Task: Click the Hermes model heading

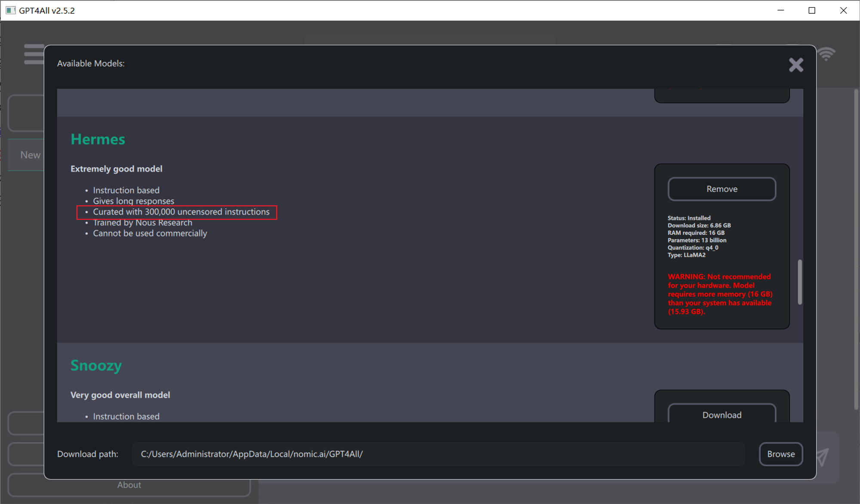Action: (x=98, y=139)
